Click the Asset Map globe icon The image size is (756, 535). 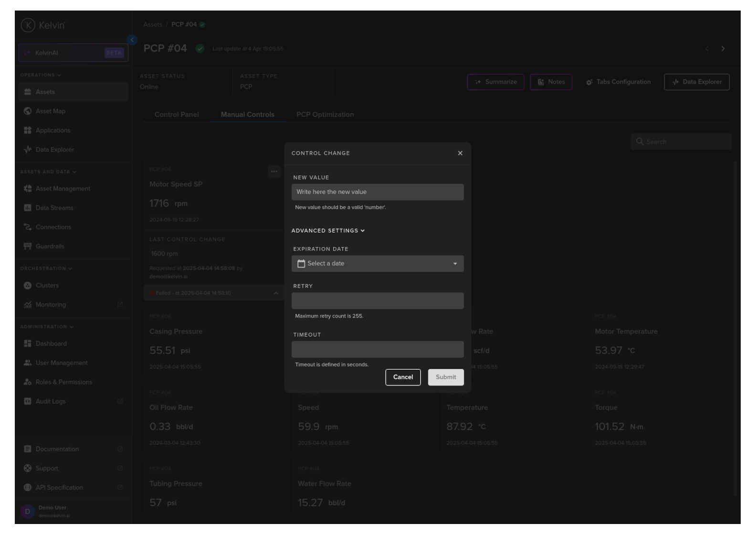tap(28, 111)
